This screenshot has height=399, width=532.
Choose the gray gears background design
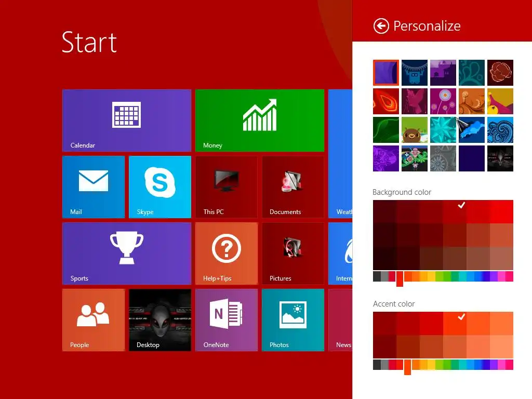tap(443, 158)
